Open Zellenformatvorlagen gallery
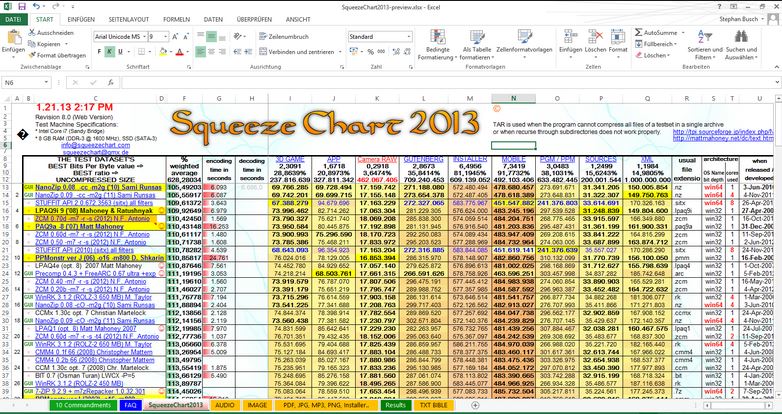Image resolution: width=782 pixels, height=414 pixels. 524,44
